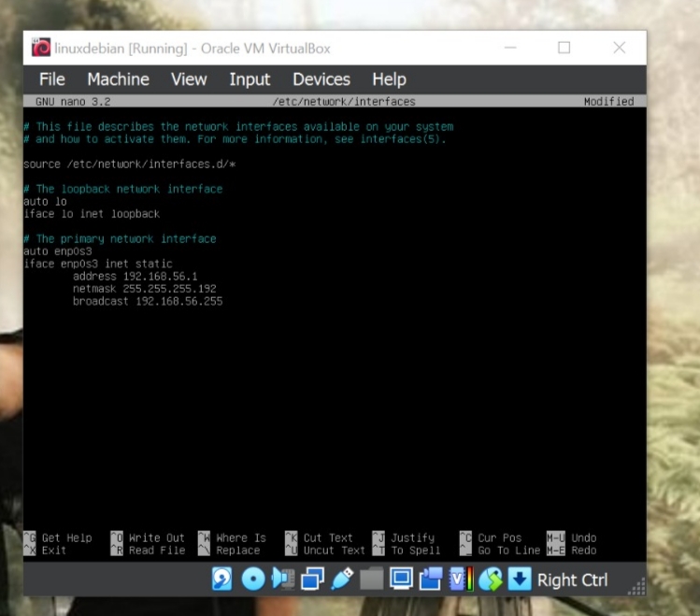The image size is (700, 616).
Task: Click the 'netmask 255.255.255.192' line
Action: coord(144,289)
